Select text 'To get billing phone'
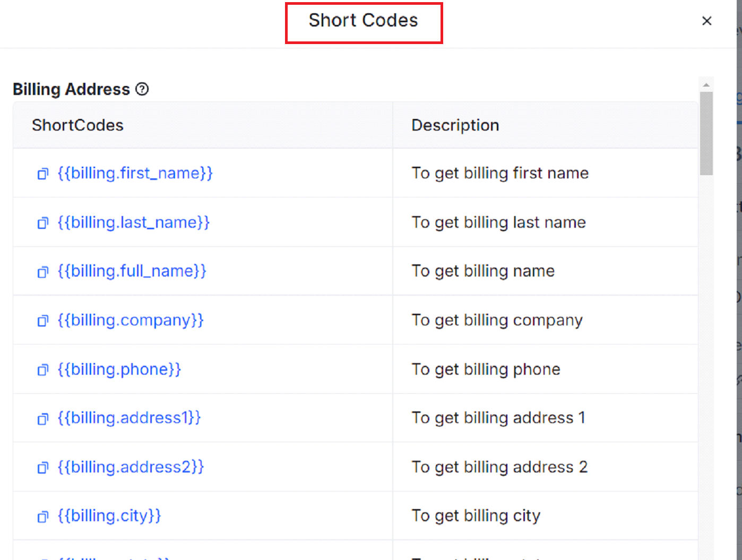This screenshot has width=742, height=560. (486, 369)
